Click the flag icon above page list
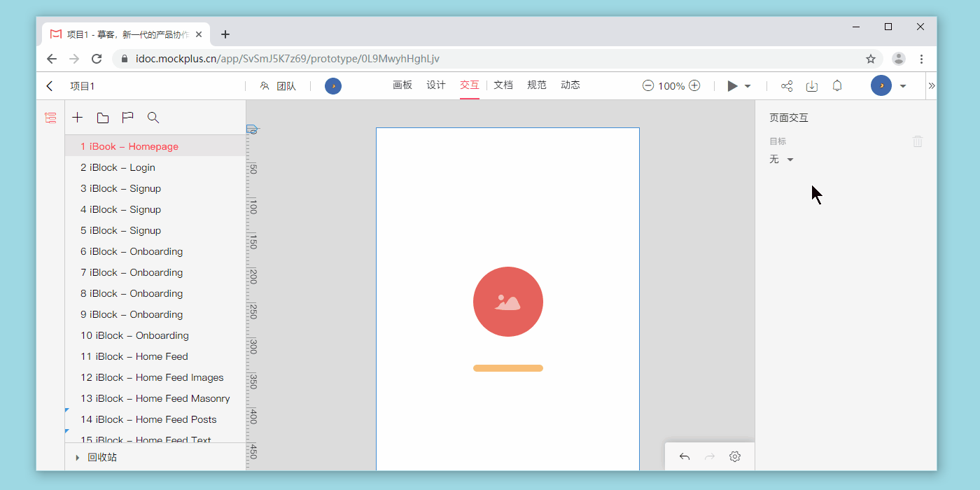Viewport: 980px width, 490px height. (127, 118)
